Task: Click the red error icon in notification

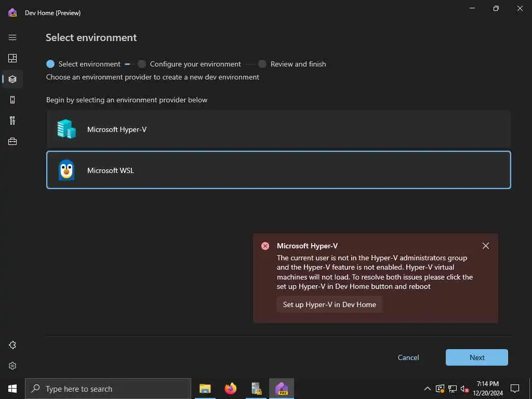Action: 265,246
